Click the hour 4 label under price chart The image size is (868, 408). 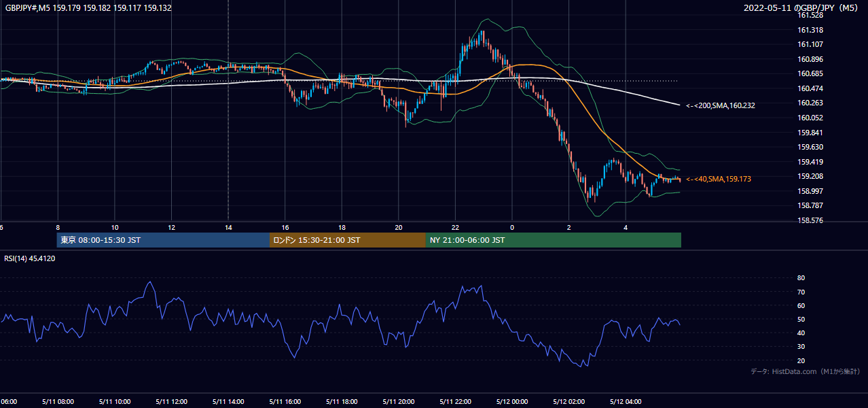[x=626, y=228]
